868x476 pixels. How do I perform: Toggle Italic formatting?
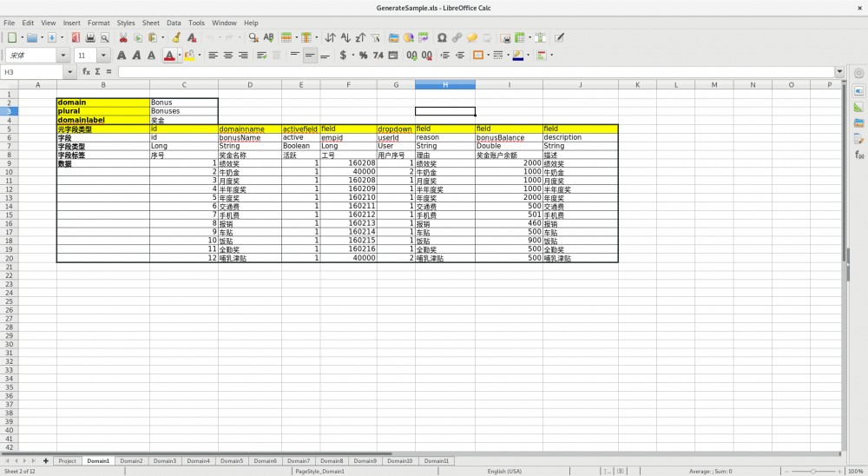click(136, 55)
